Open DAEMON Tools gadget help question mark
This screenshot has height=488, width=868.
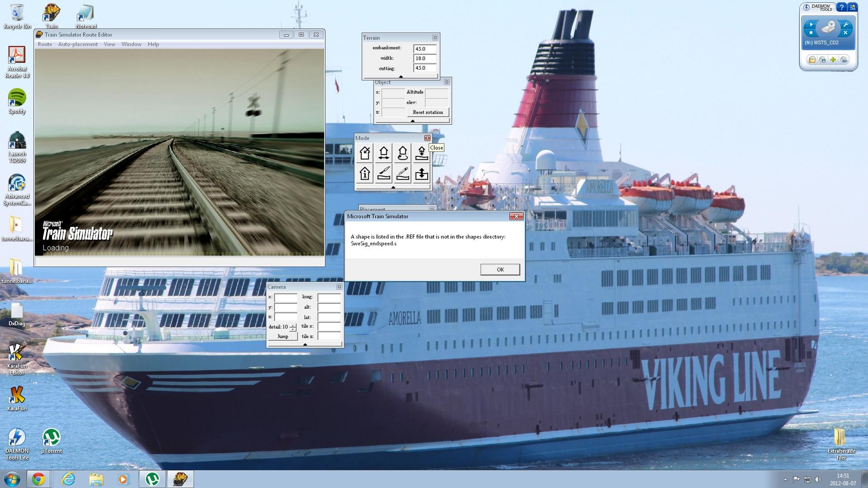tap(841, 7)
